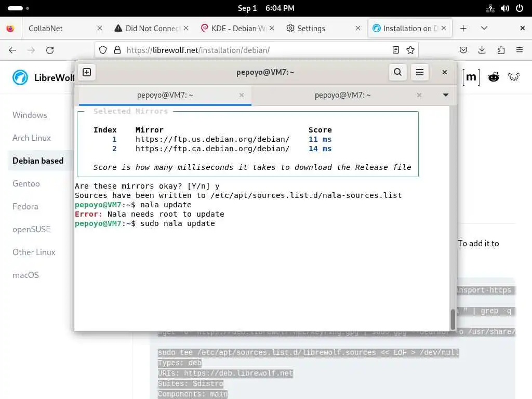Open a new terminal tab with plus icon

coord(87,72)
